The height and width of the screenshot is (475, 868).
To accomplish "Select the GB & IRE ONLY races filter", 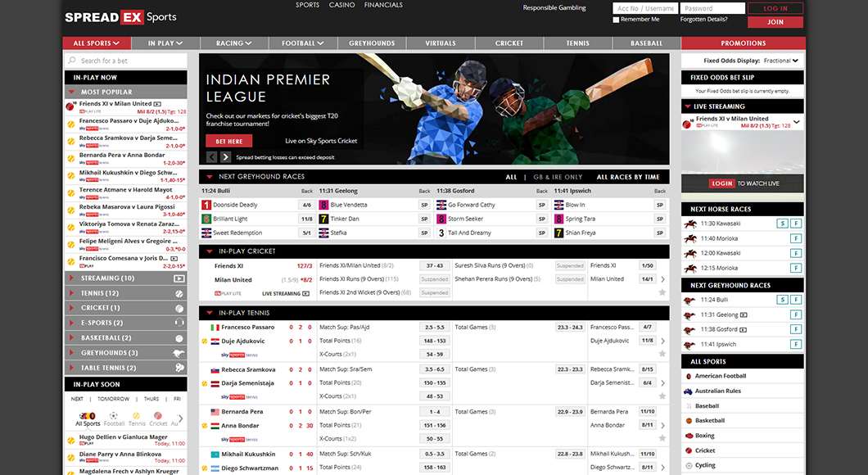I will point(558,177).
